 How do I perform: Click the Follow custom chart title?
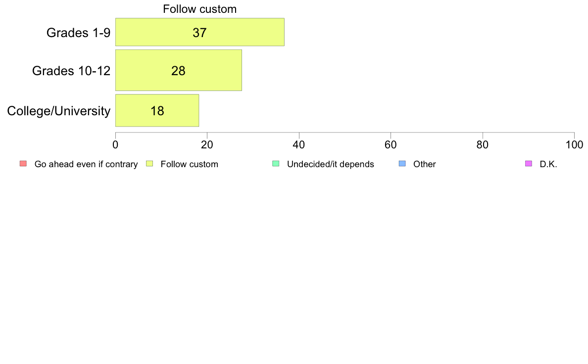coord(199,9)
